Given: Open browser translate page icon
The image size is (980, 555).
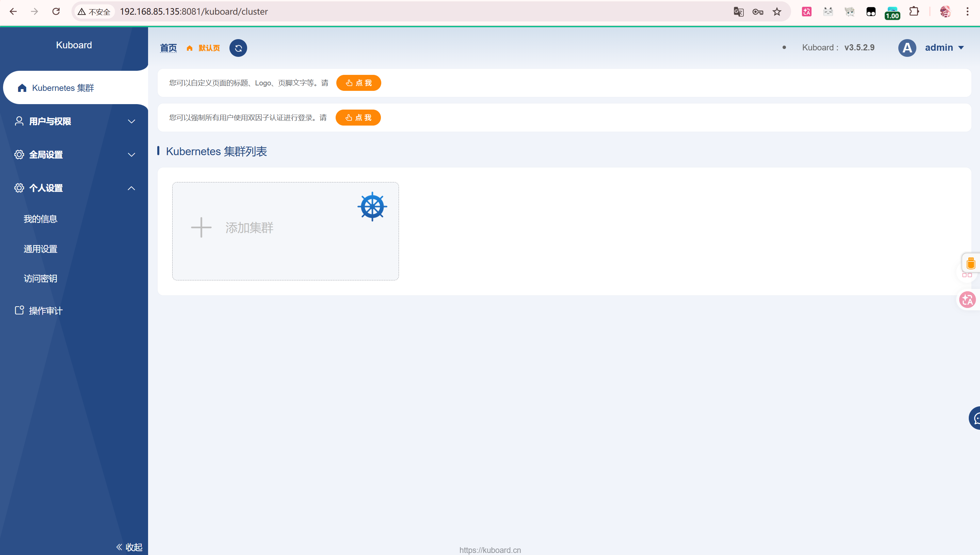Looking at the screenshot, I should click(738, 12).
